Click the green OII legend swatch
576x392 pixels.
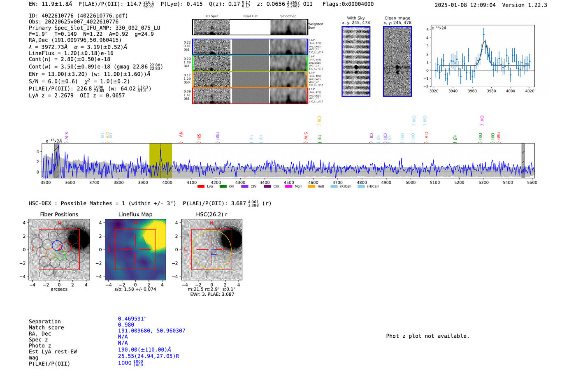coord(223,186)
